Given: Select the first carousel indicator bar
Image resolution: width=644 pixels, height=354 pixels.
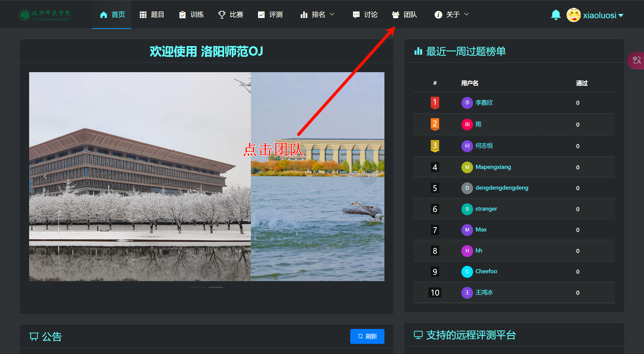Looking at the screenshot, I should tap(198, 287).
